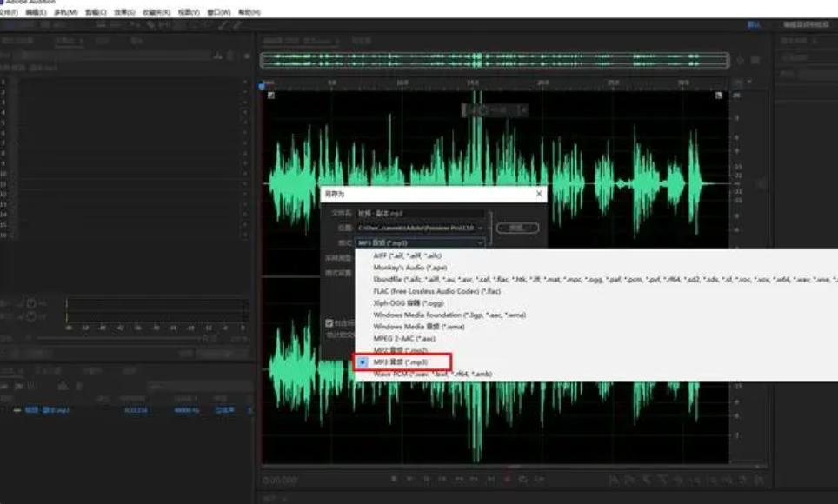Click the Stop transport button
The width and height of the screenshot is (838, 504).
(x=394, y=479)
